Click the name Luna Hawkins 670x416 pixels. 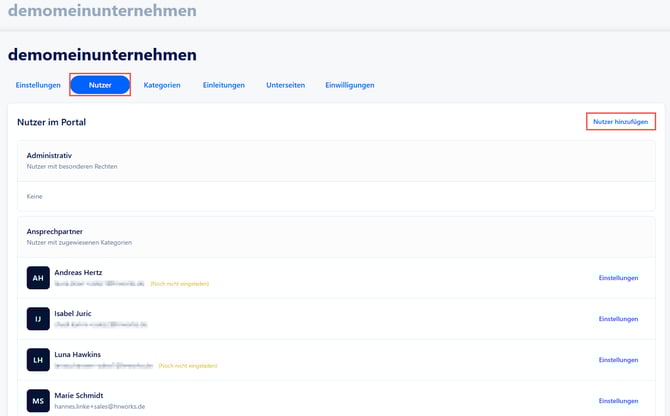(x=78, y=354)
